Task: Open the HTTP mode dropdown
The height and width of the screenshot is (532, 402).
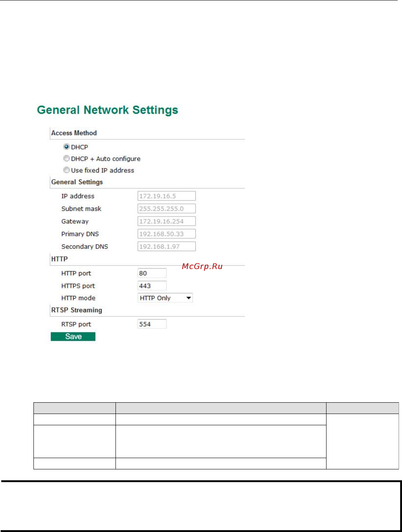Action: [x=165, y=298]
